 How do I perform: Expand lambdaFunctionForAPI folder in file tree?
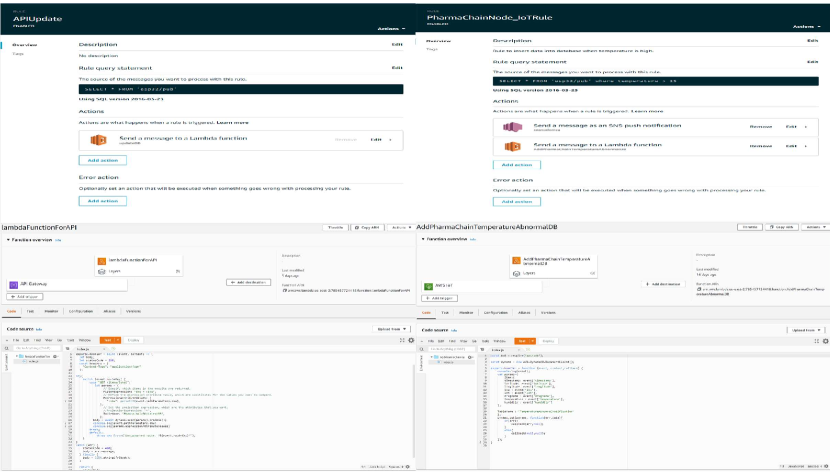point(17,357)
